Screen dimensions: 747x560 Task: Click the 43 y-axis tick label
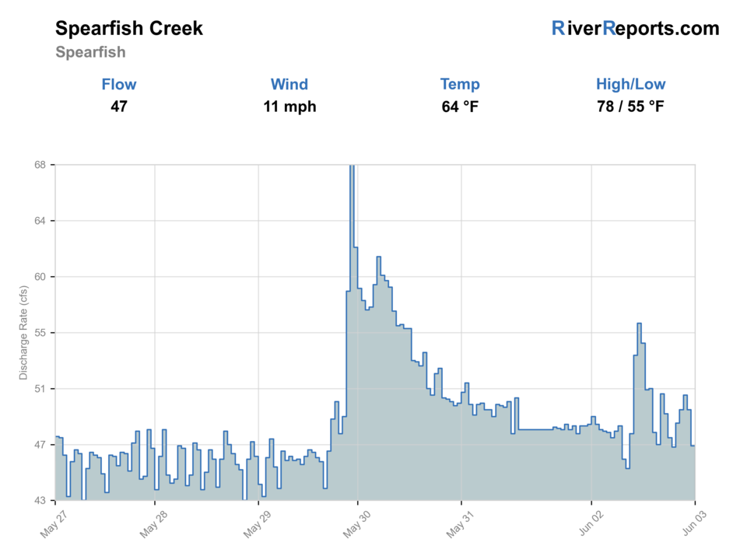(x=40, y=500)
